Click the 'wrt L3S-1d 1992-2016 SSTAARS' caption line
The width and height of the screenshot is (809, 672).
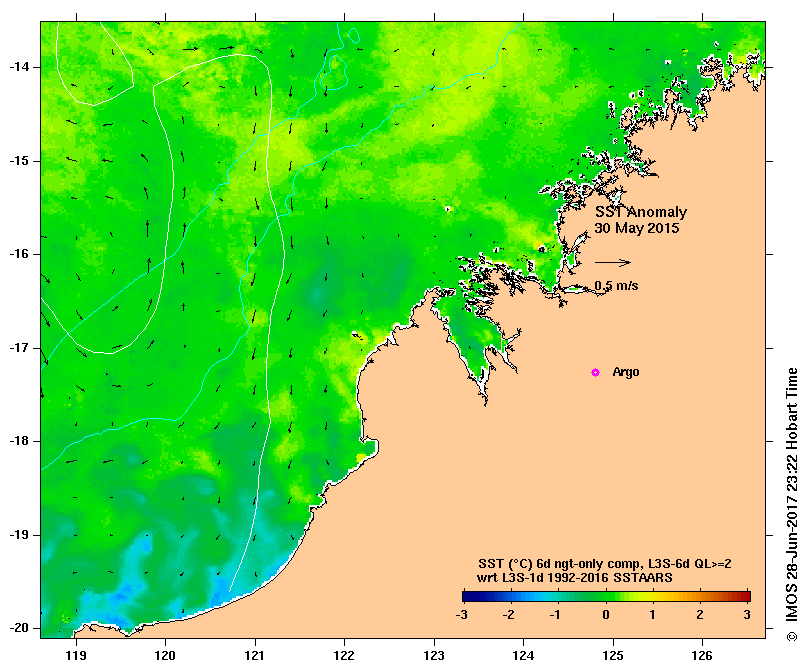pyautogui.click(x=574, y=578)
